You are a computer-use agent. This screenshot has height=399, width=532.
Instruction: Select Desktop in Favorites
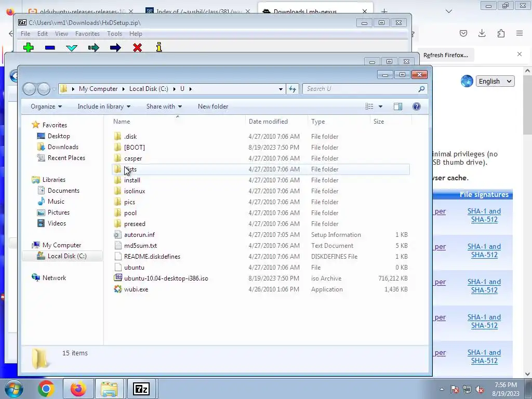(x=59, y=136)
